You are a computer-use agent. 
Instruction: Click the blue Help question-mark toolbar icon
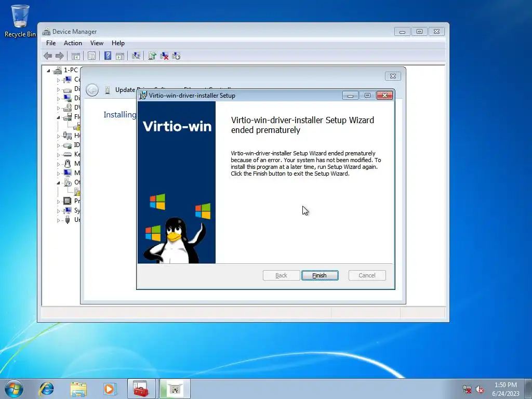click(108, 56)
